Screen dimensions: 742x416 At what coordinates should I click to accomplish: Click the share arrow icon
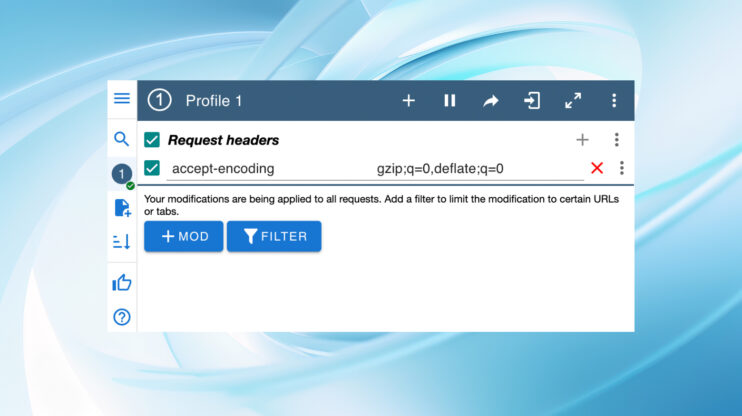point(491,101)
